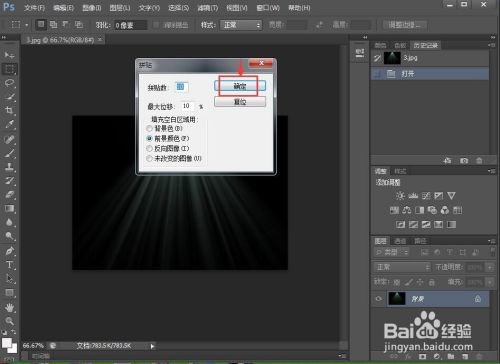This screenshot has width=500, height=364.
Task: Open the 不透明度 opacity dropdown arrow
Action: pyautogui.click(x=490, y=267)
